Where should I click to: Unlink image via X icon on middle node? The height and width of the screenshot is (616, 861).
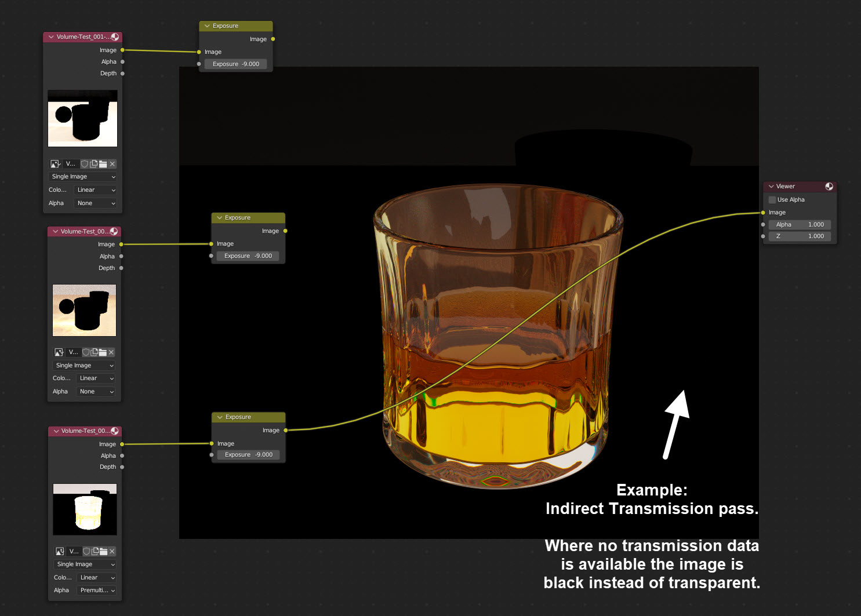pyautogui.click(x=111, y=352)
